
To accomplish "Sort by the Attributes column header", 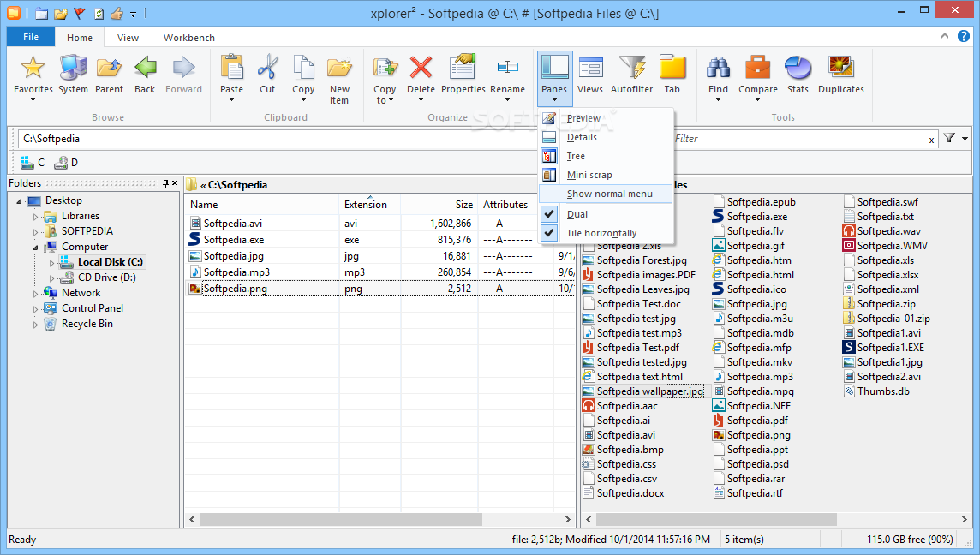I will click(x=515, y=204).
